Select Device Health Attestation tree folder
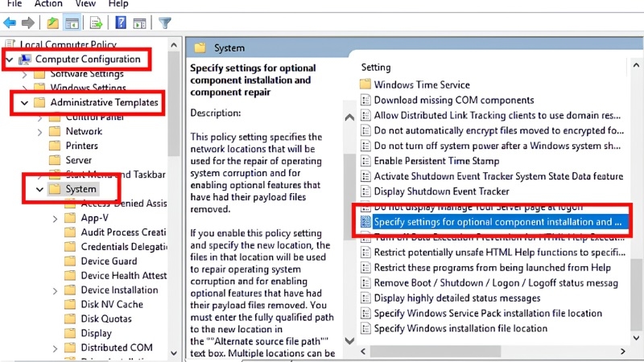 (x=124, y=275)
